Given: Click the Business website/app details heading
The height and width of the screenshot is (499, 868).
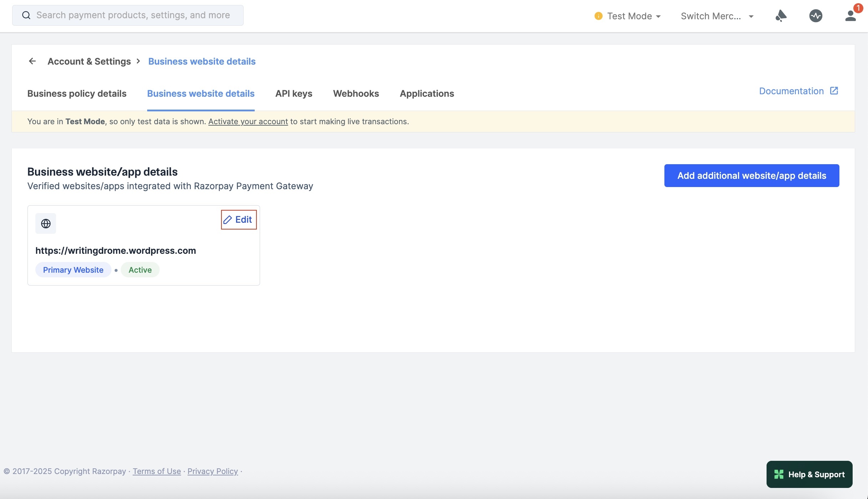Looking at the screenshot, I should 103,172.
